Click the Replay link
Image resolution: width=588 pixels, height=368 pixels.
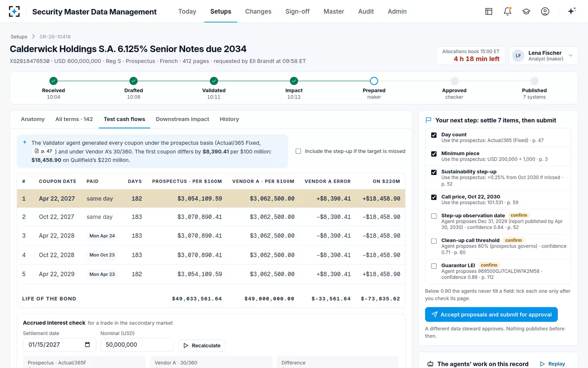552,364
